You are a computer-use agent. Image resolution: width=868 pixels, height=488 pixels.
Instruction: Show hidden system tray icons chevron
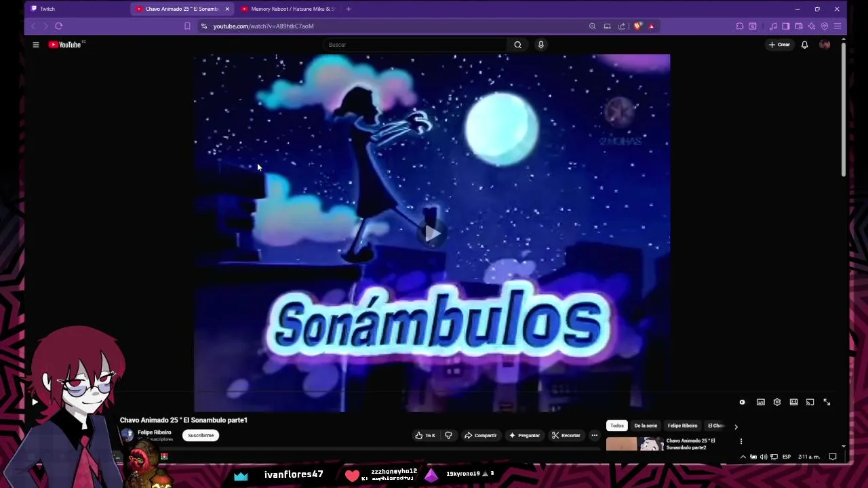click(743, 457)
